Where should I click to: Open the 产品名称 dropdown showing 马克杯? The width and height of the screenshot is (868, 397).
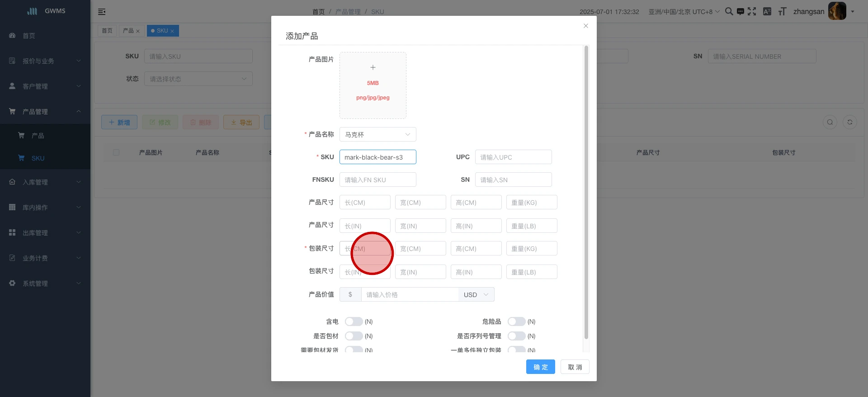377,134
